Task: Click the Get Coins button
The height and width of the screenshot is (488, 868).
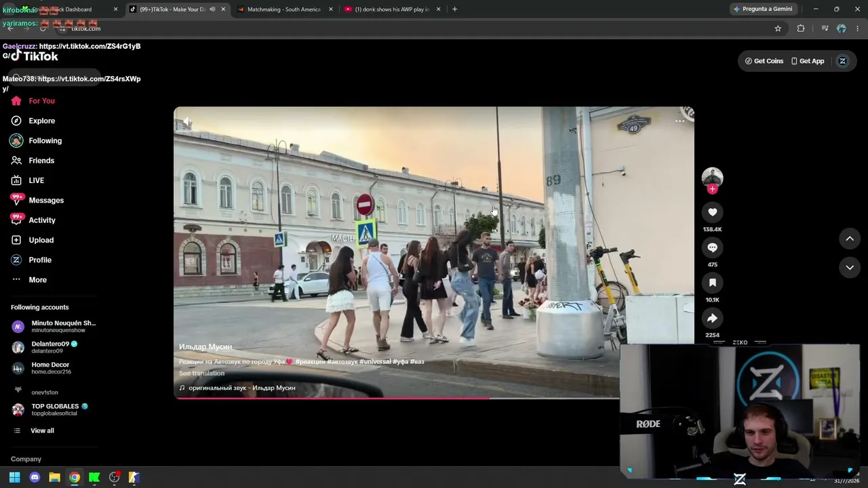Action: tap(764, 61)
